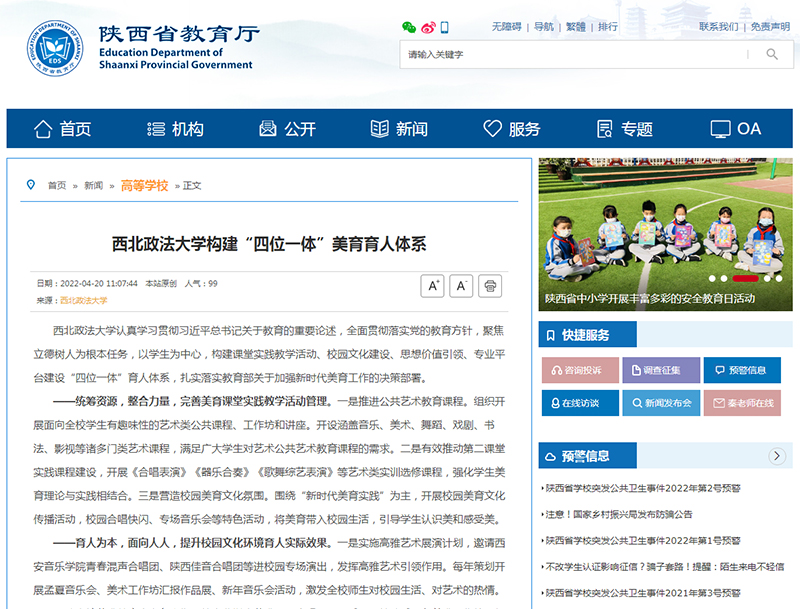800x609 pixels.
Task: Click the 高等学校 breadcrumb link
Action: click(144, 185)
